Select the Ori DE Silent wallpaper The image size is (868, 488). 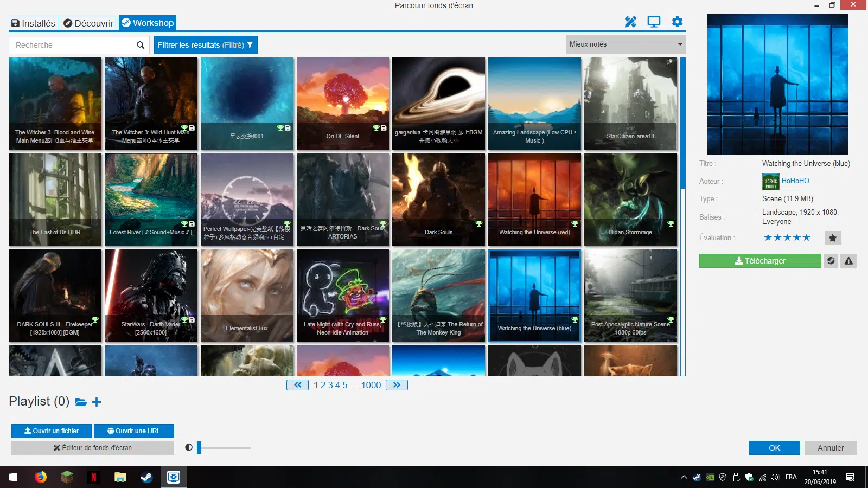(x=343, y=104)
